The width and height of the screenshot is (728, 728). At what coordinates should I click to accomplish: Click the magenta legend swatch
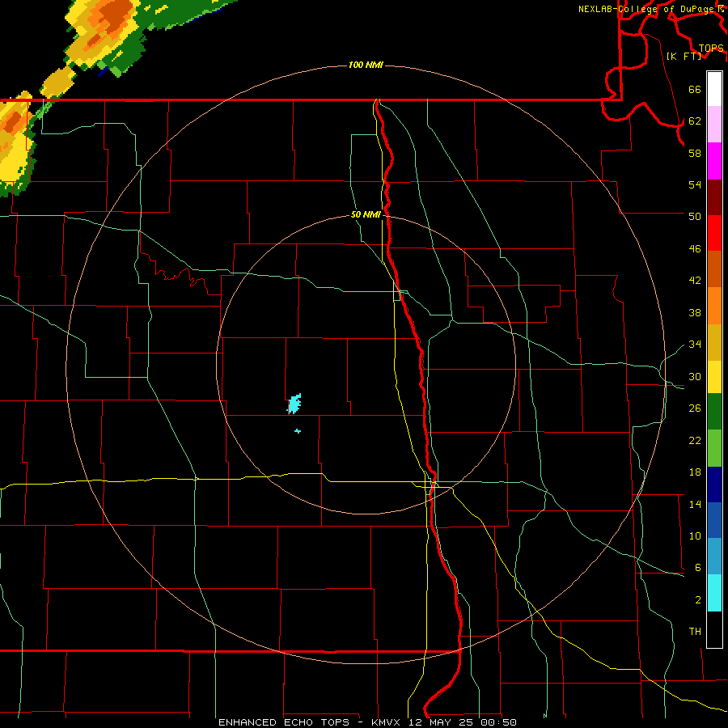click(x=714, y=161)
